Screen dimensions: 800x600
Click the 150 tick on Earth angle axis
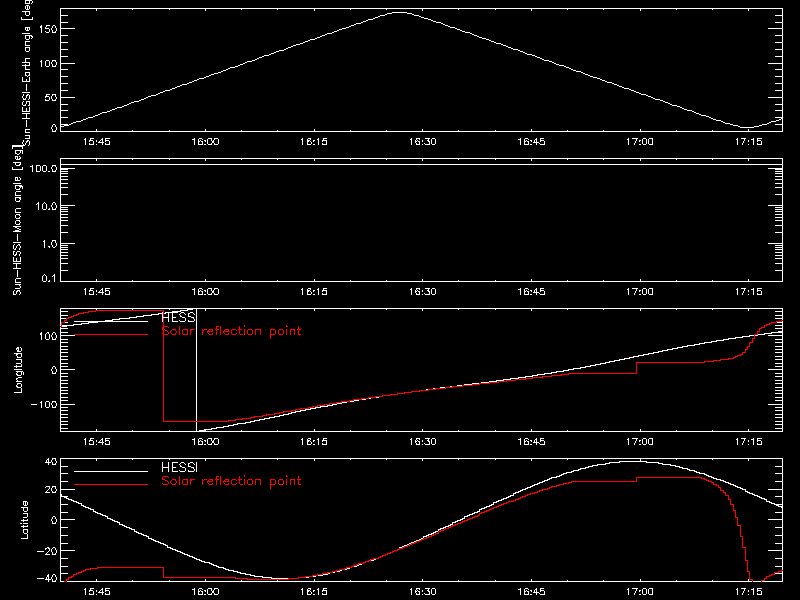(48, 29)
